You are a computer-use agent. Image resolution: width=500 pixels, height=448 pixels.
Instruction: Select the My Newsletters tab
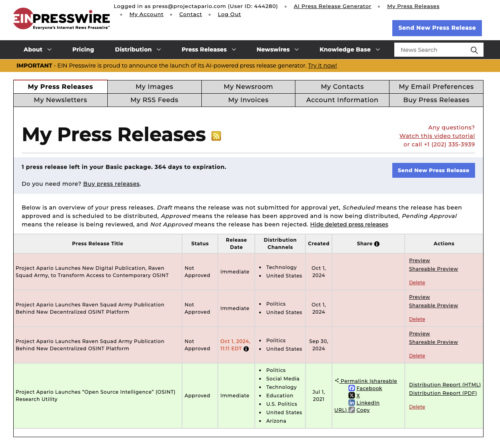(60, 100)
